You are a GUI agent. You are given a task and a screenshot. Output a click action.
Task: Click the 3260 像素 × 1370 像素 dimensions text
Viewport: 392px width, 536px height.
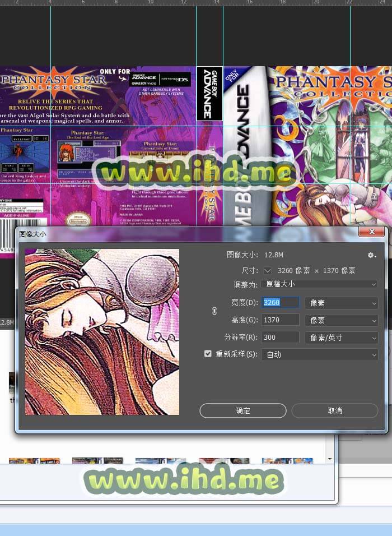(316, 271)
